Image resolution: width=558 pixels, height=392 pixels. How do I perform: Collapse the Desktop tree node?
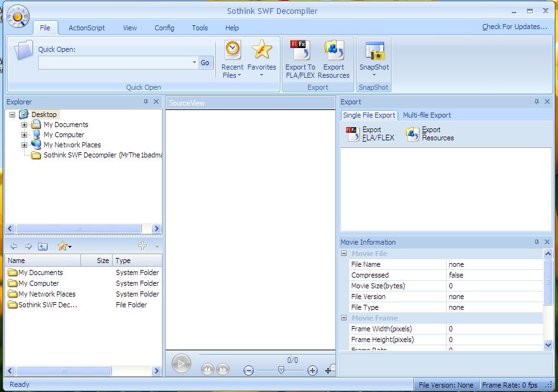[13, 114]
